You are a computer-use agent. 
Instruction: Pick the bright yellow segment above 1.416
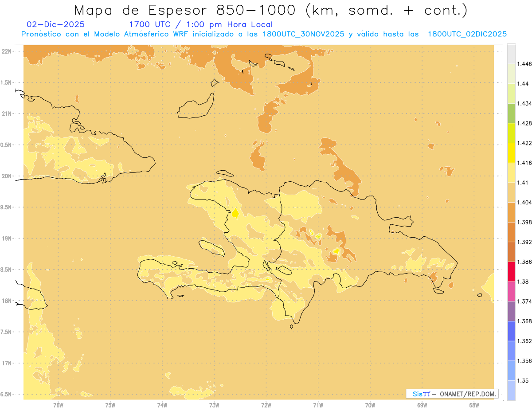[511, 153]
